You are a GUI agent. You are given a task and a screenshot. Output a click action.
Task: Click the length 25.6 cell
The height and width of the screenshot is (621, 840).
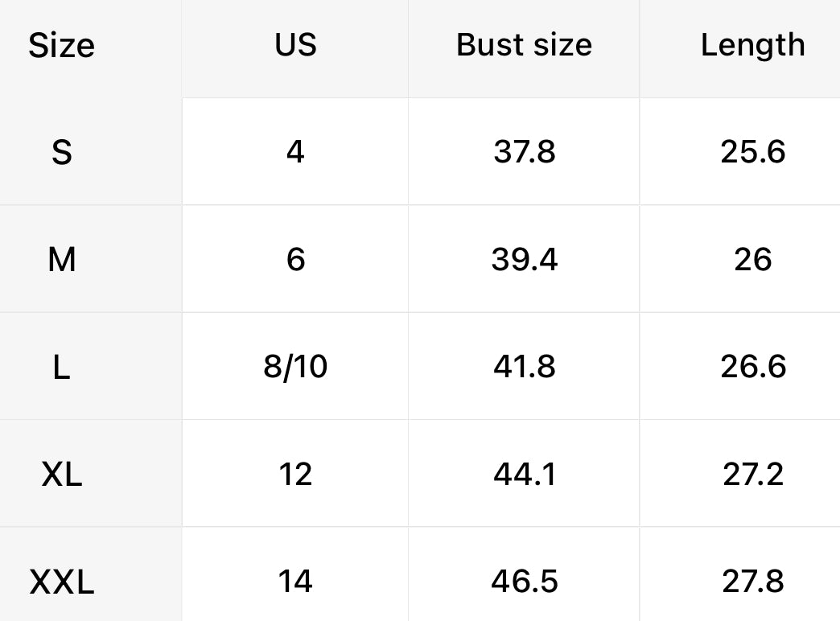click(x=752, y=151)
